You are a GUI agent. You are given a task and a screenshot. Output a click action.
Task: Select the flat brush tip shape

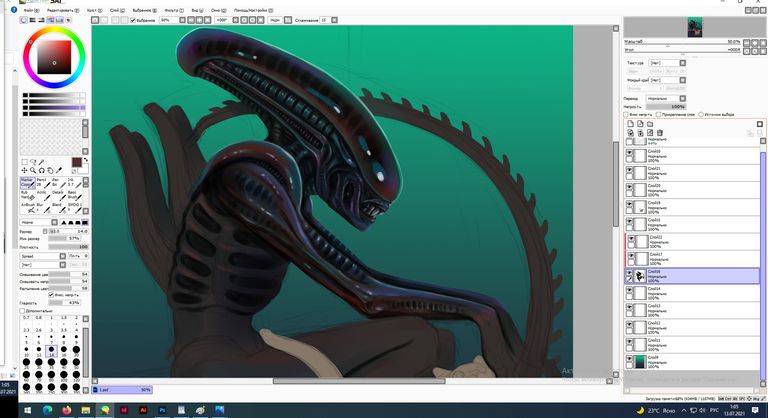[85, 222]
